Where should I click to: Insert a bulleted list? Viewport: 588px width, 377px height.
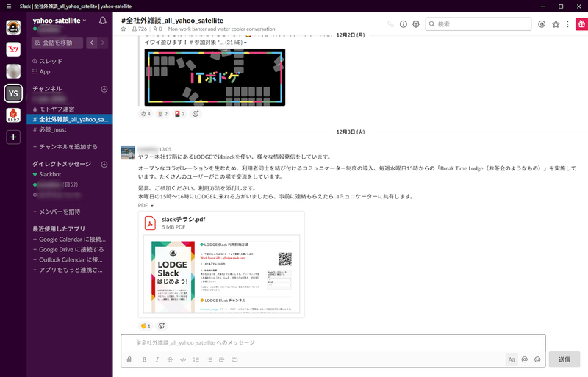pyautogui.click(x=209, y=359)
